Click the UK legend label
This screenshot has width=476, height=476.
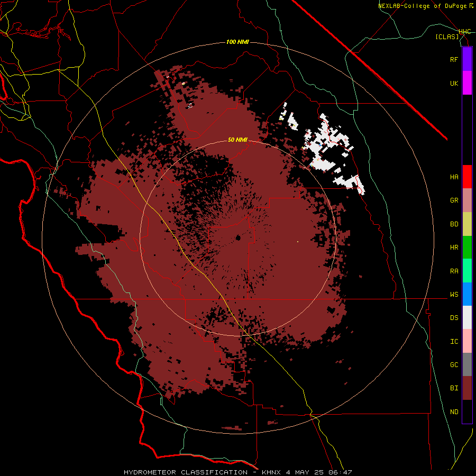[x=454, y=83]
